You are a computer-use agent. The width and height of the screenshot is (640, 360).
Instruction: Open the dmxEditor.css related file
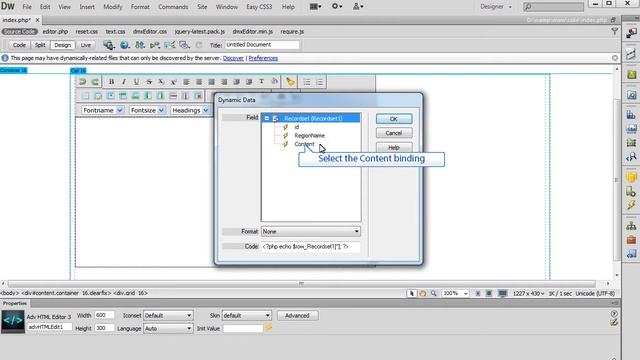tap(150, 31)
